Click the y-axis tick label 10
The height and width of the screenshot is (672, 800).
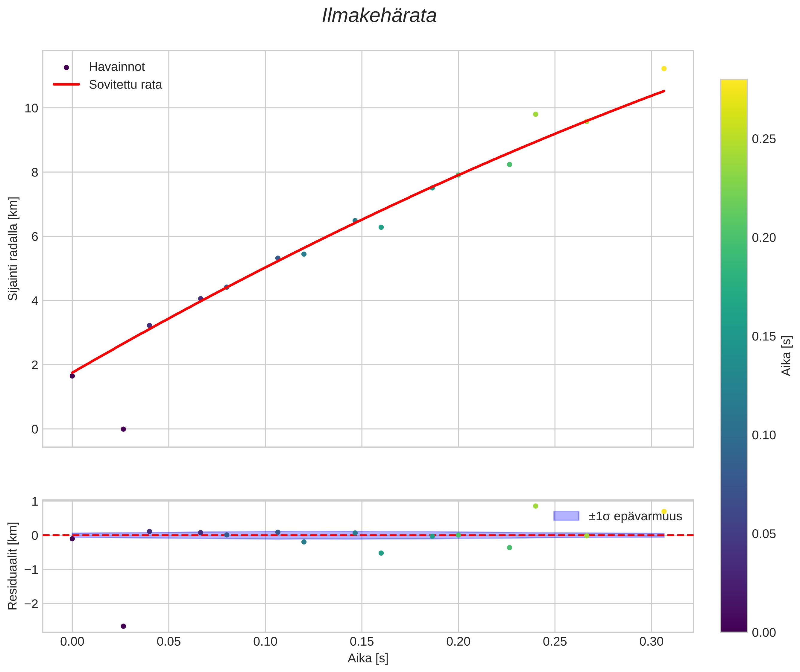[x=31, y=108]
